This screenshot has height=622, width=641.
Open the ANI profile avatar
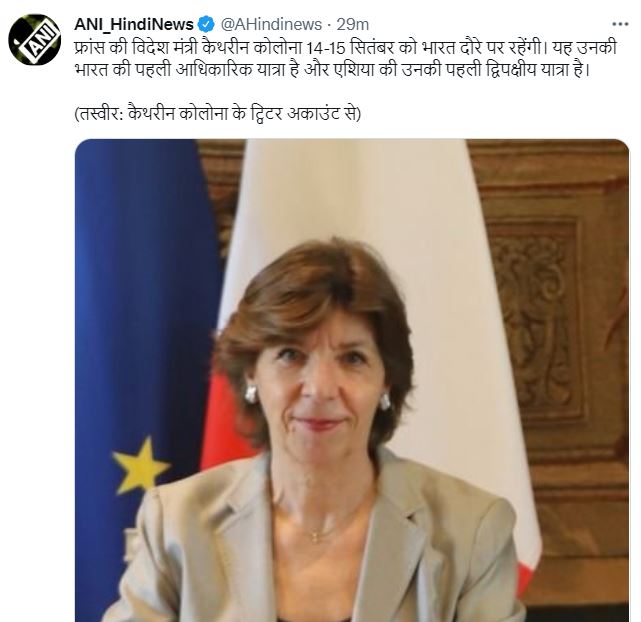click(35, 40)
